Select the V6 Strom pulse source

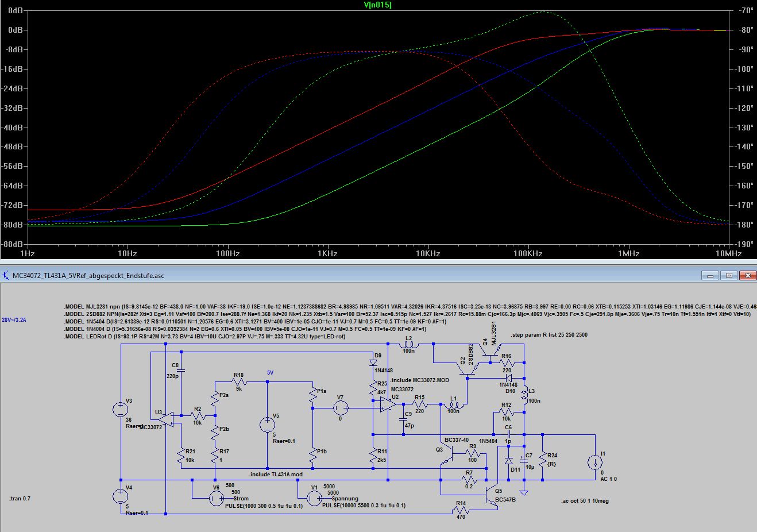216,499
